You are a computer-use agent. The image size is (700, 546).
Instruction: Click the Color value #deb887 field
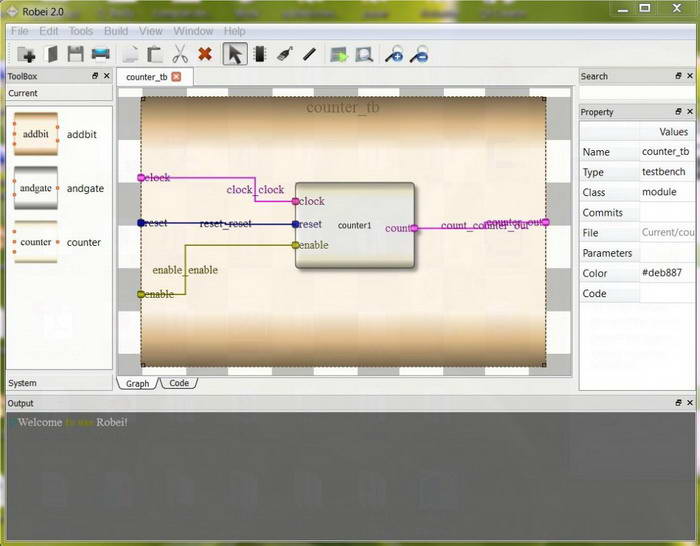pos(668,273)
